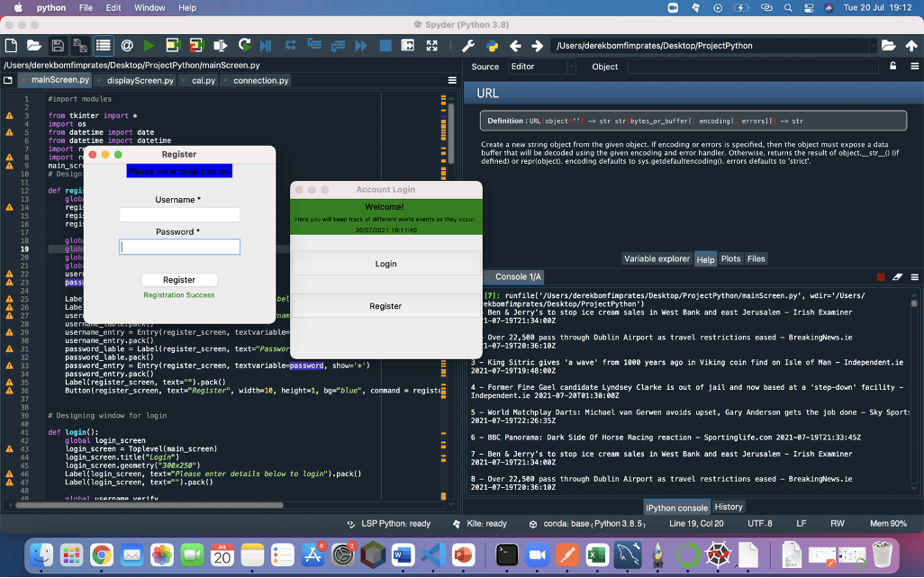This screenshot has height=578, width=924.
Task: Open the Source Editor combo box
Action: click(x=541, y=67)
